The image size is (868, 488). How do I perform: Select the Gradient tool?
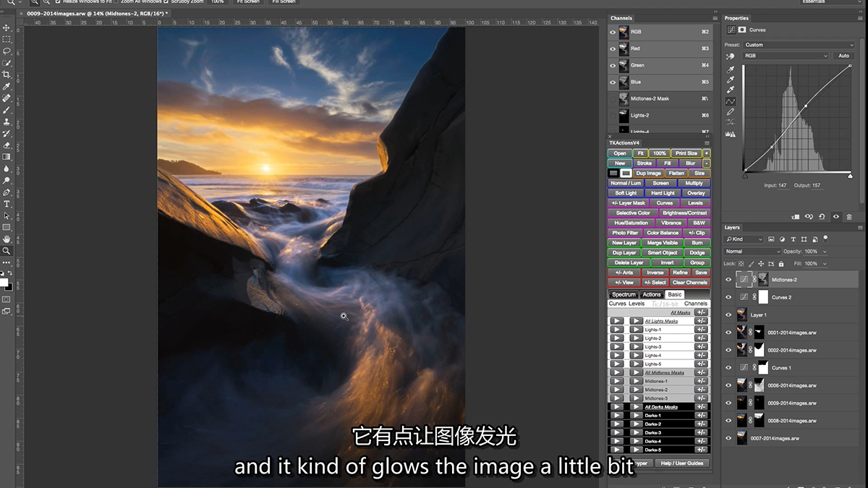(x=7, y=157)
